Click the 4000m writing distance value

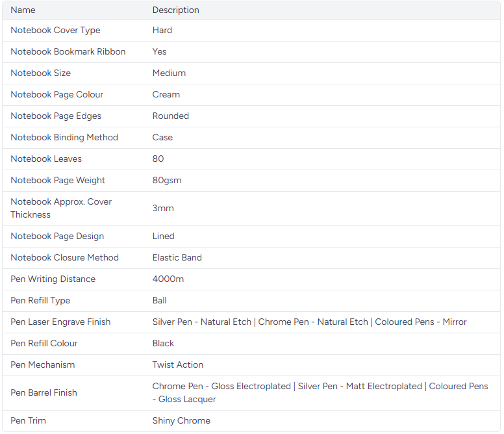168,279
